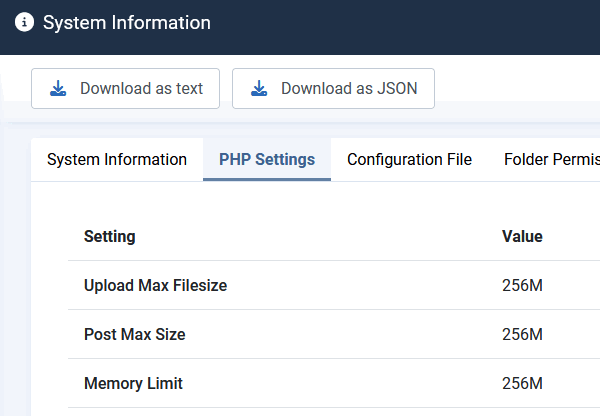Screen dimensions: 600x416
Task: Click the 256M value for Post Max Size
Action: pyautogui.click(x=522, y=335)
